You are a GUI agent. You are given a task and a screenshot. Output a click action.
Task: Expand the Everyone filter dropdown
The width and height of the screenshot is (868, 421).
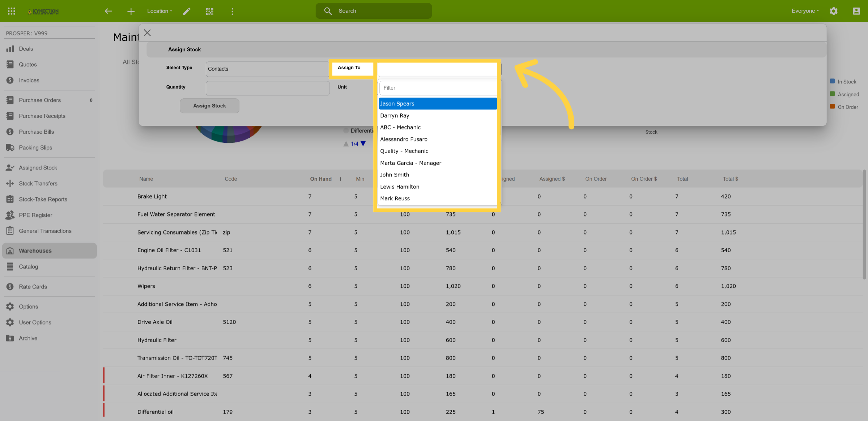805,11
